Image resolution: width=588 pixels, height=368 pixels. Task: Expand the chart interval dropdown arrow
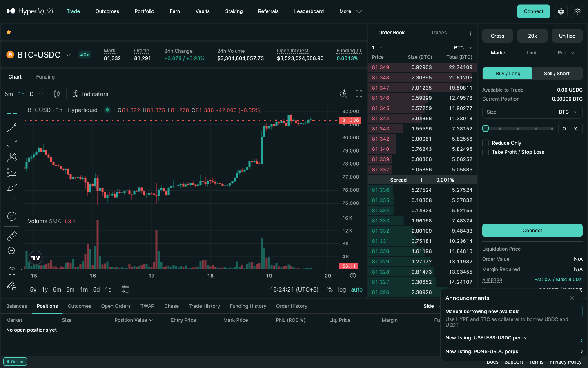pos(41,94)
